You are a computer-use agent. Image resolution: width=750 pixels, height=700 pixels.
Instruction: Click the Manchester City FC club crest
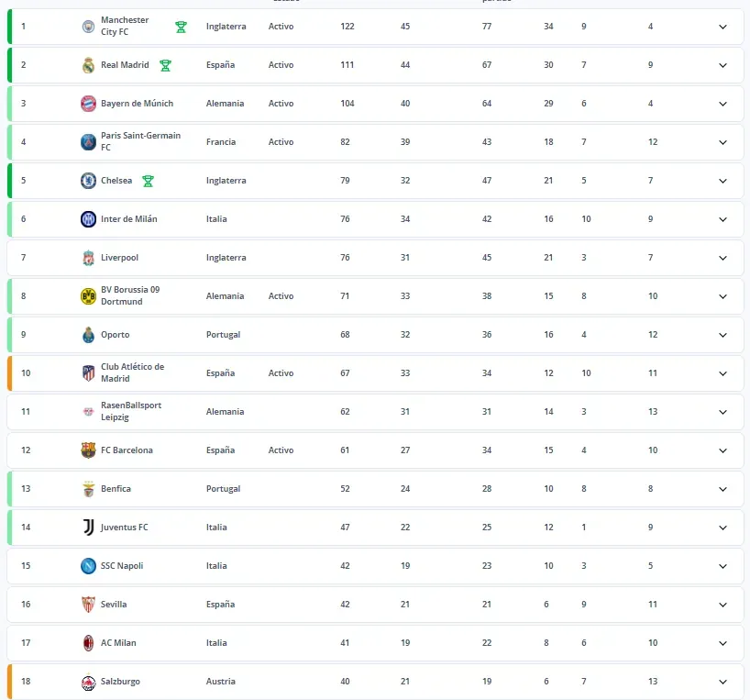(x=88, y=26)
